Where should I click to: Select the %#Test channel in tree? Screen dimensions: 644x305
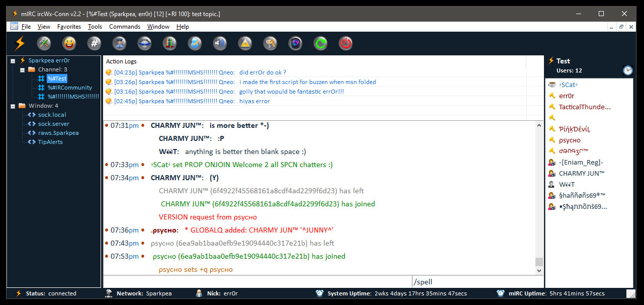57,79
